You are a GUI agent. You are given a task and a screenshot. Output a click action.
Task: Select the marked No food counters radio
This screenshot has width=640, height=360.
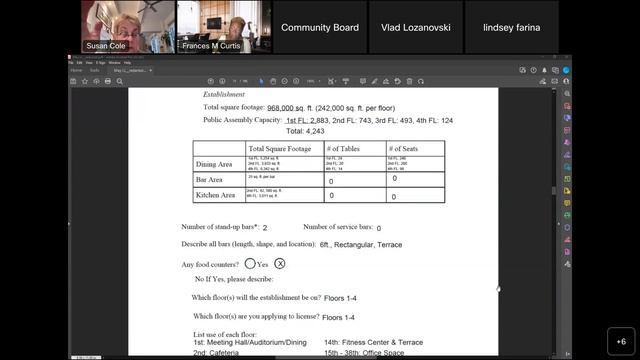(280, 264)
